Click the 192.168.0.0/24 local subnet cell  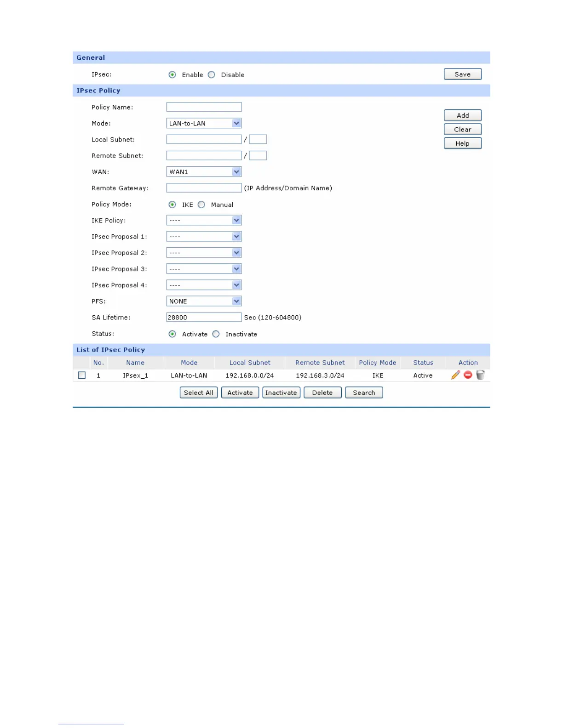250,375
